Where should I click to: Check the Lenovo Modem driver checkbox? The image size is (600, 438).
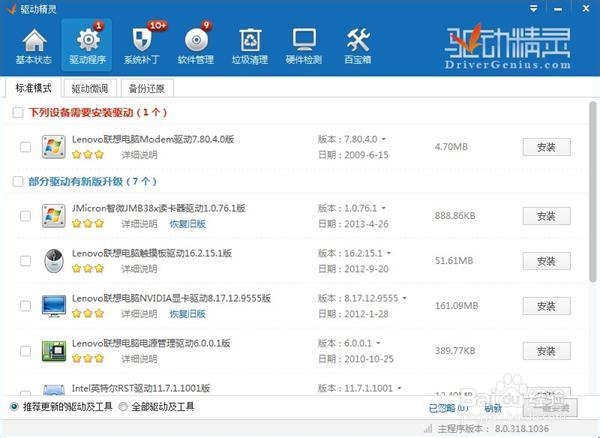[x=26, y=147]
